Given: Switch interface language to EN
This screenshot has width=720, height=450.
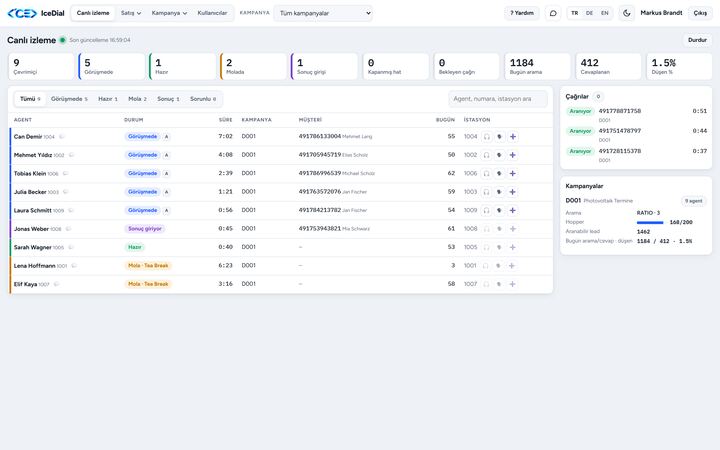Looking at the screenshot, I should tap(605, 13).
